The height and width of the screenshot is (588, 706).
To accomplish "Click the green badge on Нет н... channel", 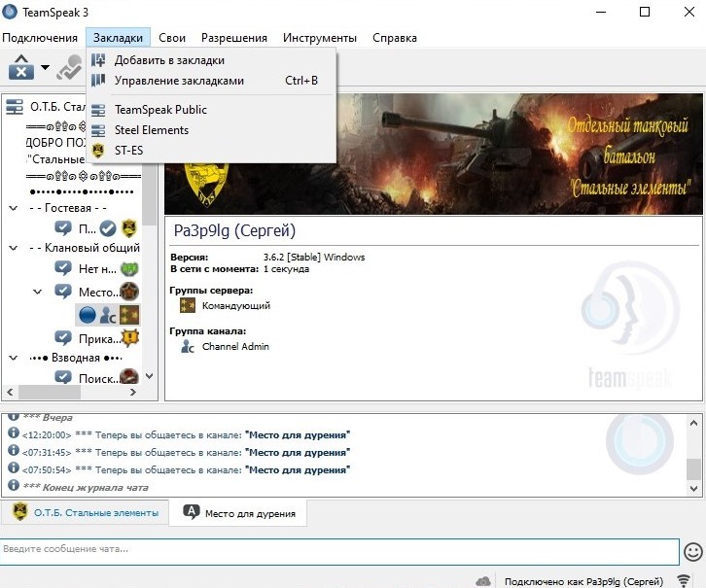I will pos(129,268).
